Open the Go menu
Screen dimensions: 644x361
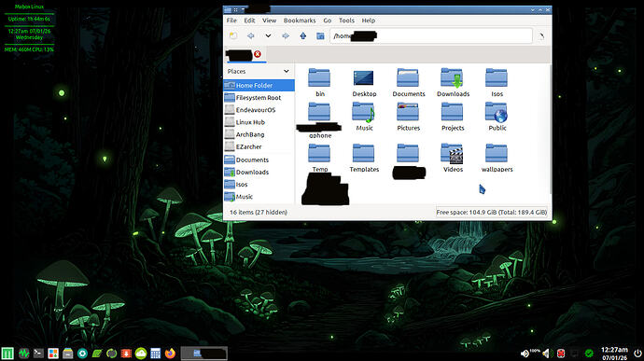click(x=327, y=21)
